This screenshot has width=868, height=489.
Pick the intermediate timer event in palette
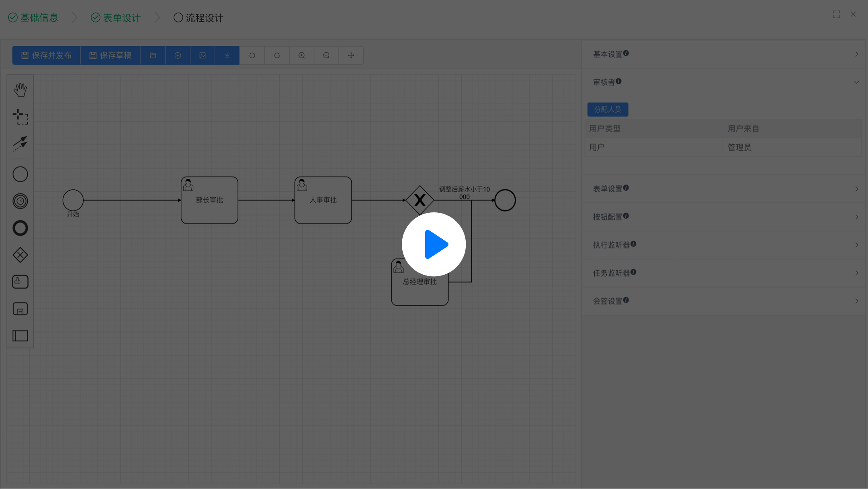(x=20, y=201)
